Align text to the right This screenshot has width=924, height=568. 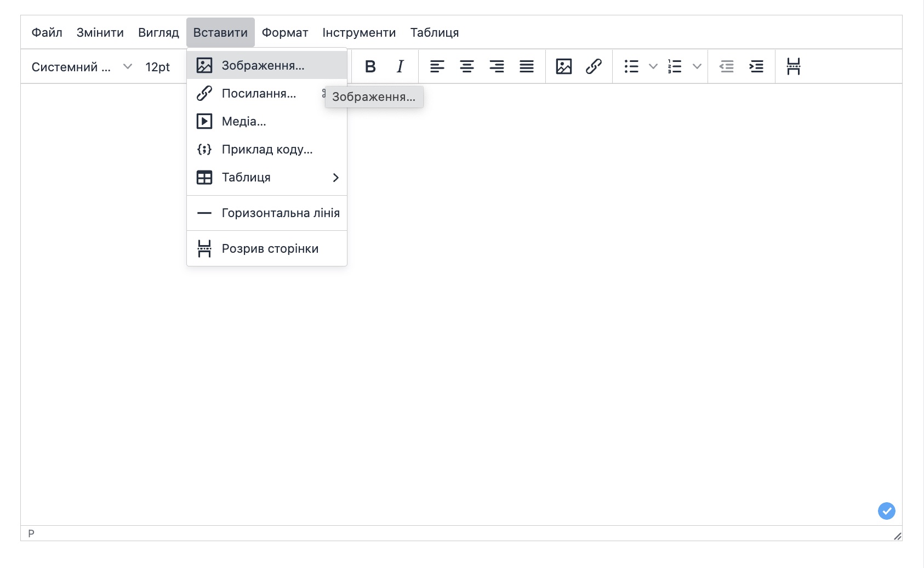point(497,66)
